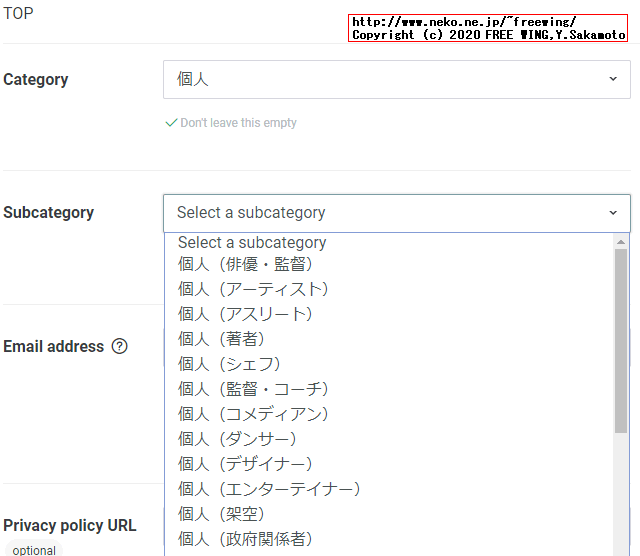This screenshot has width=640, height=556.
Task: Click the Subcategory field label
Action: (49, 213)
